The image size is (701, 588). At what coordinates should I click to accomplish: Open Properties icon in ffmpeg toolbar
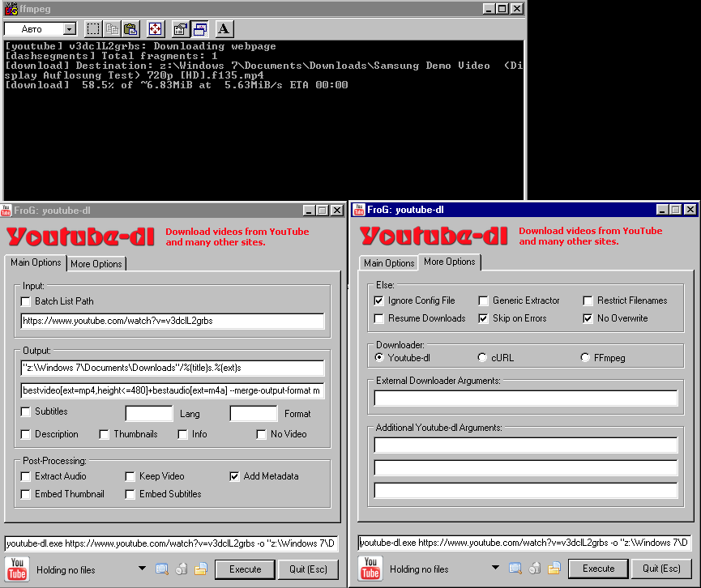point(180,29)
